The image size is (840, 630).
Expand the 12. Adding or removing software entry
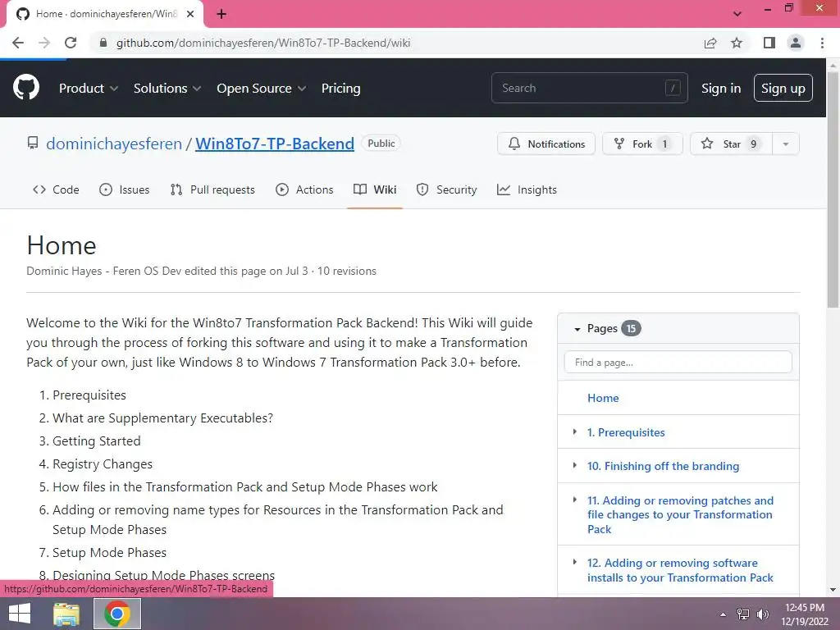pyautogui.click(x=575, y=563)
